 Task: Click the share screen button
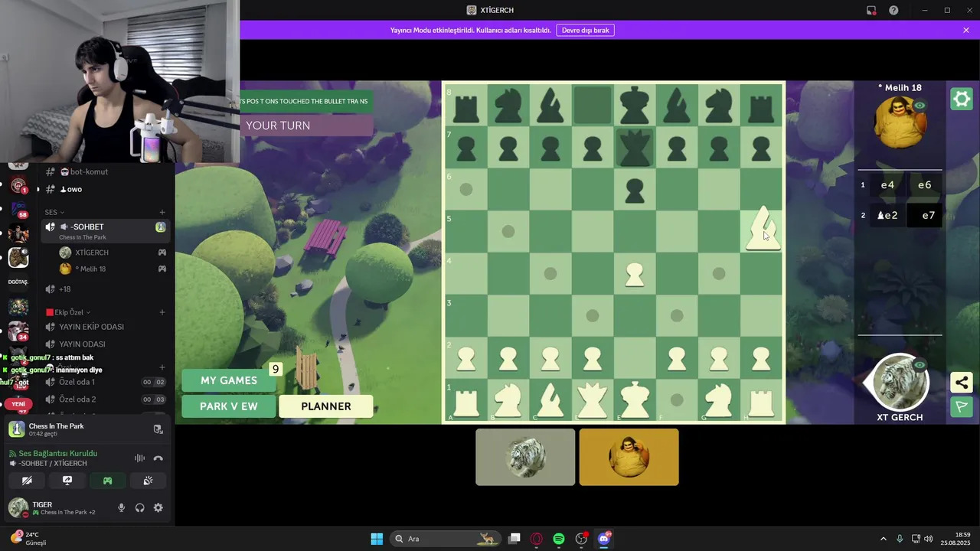pyautogui.click(x=67, y=481)
